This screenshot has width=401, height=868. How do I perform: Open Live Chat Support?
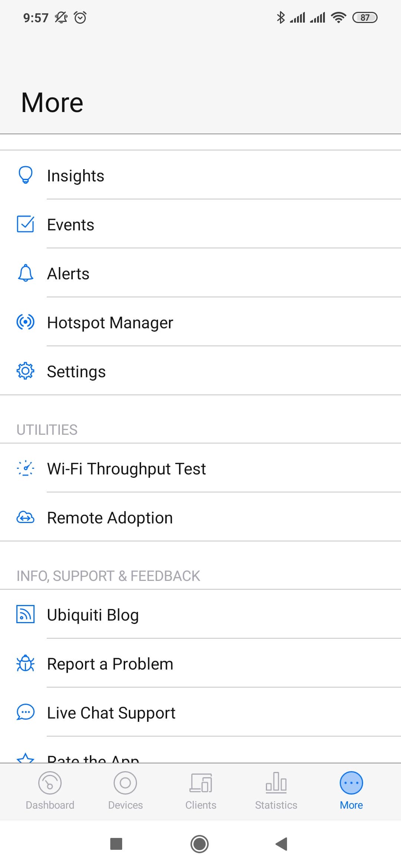tap(111, 713)
